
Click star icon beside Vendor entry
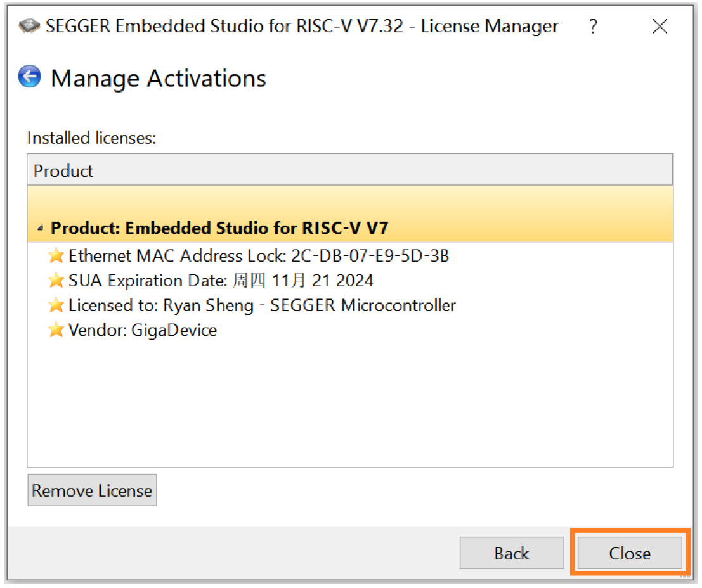click(x=56, y=330)
